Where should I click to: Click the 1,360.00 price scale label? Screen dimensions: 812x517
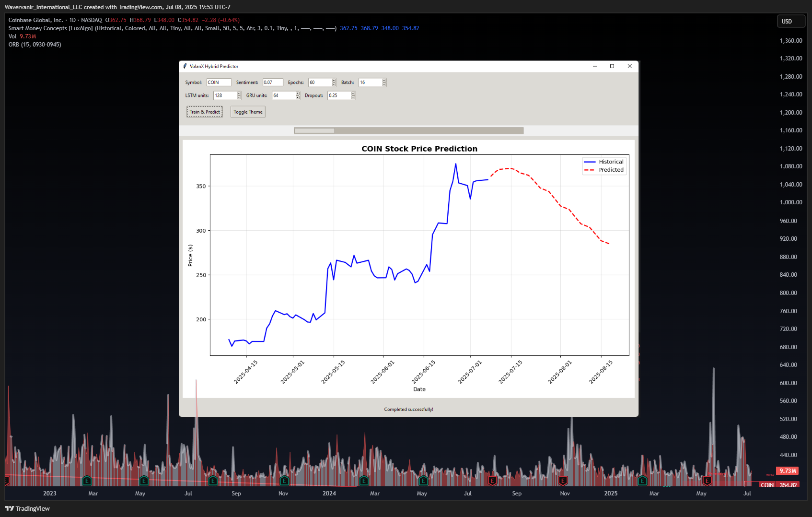click(x=791, y=41)
